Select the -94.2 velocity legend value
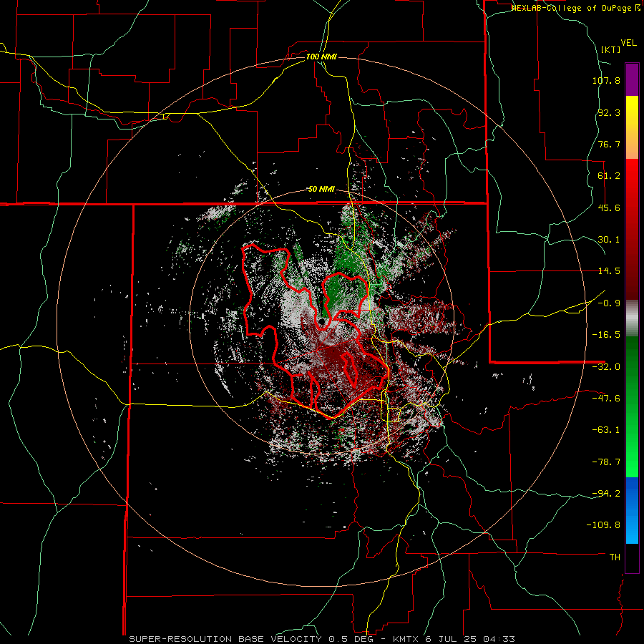Image resolution: width=644 pixels, height=644 pixels. click(606, 493)
